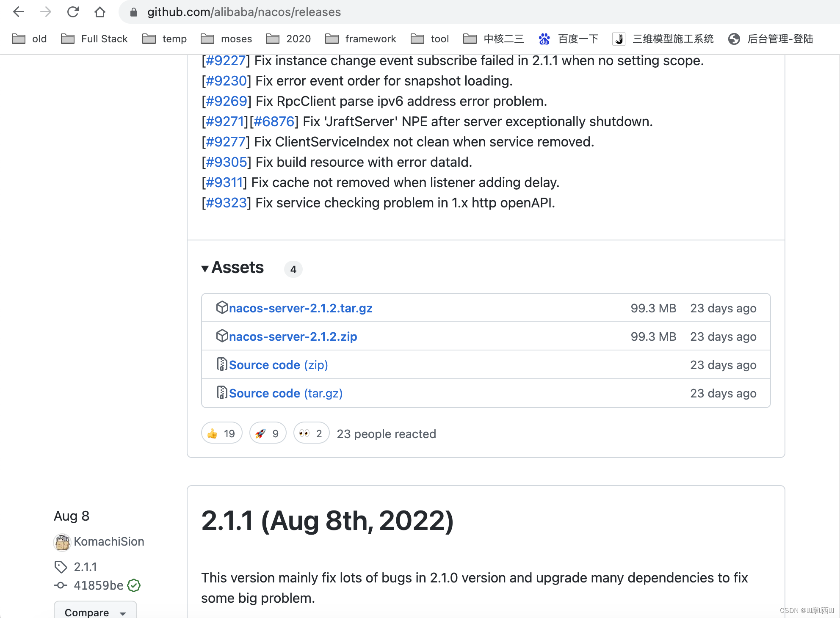Download Source code (tar.gz)

(x=286, y=393)
